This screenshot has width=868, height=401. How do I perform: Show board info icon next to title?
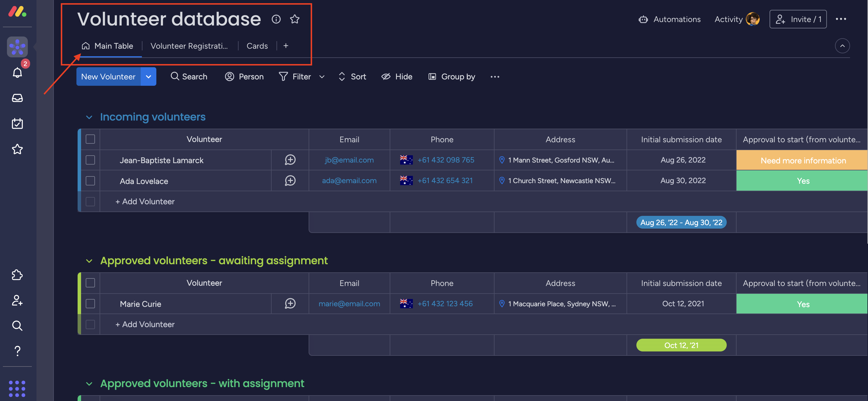276,19
